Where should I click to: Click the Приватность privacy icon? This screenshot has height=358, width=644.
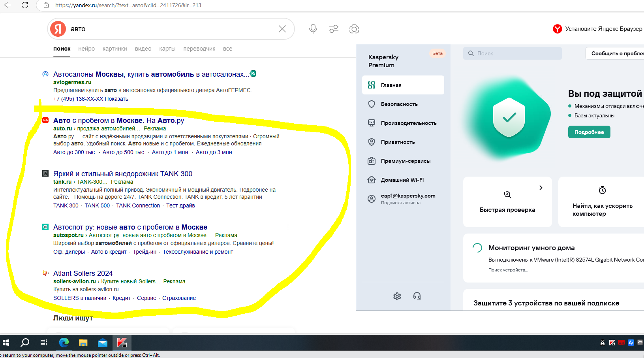coord(372,142)
